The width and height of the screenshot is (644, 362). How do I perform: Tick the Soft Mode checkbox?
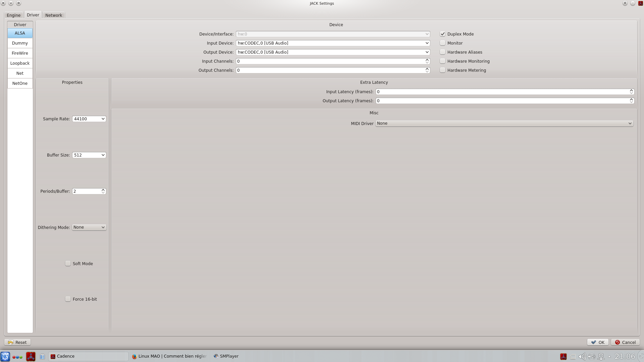point(68,264)
